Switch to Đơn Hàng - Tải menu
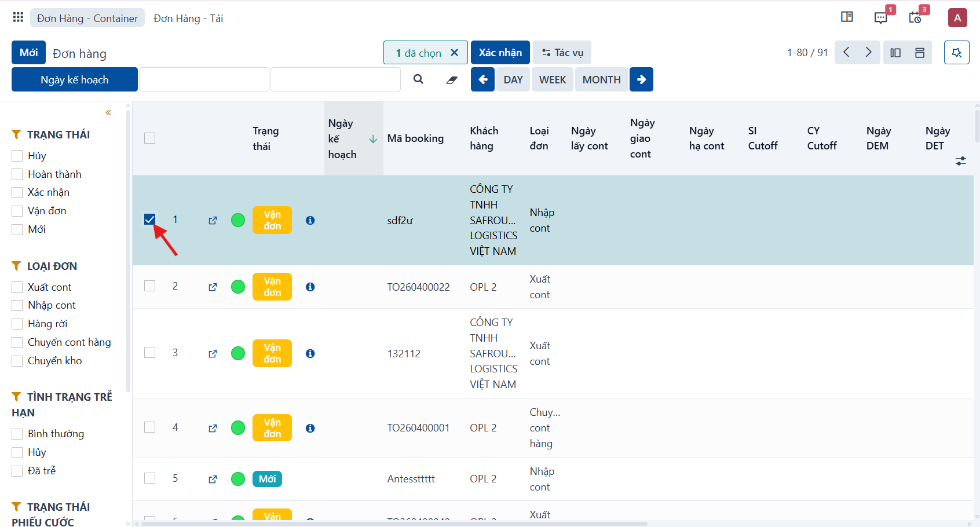This screenshot has width=980, height=527. click(188, 19)
